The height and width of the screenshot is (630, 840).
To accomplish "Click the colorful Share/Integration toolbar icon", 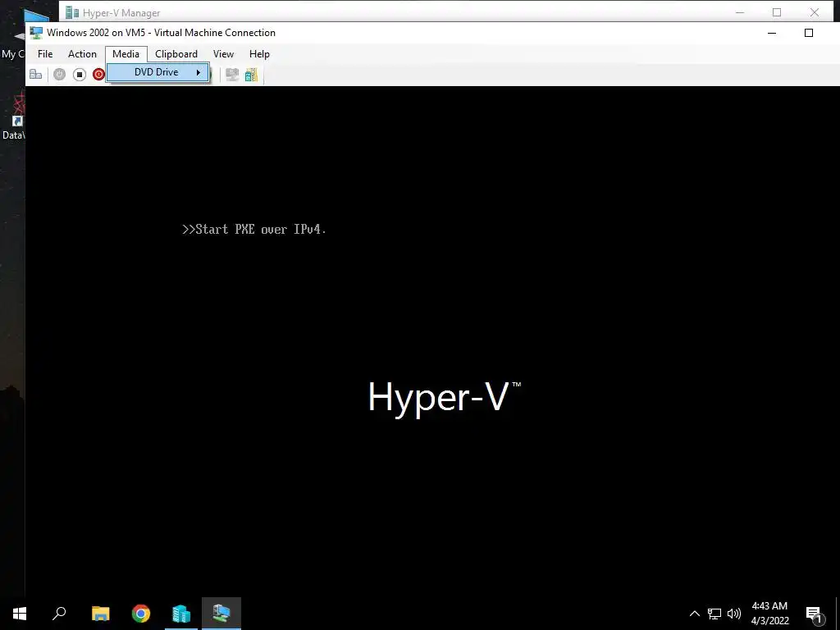I will pos(251,75).
